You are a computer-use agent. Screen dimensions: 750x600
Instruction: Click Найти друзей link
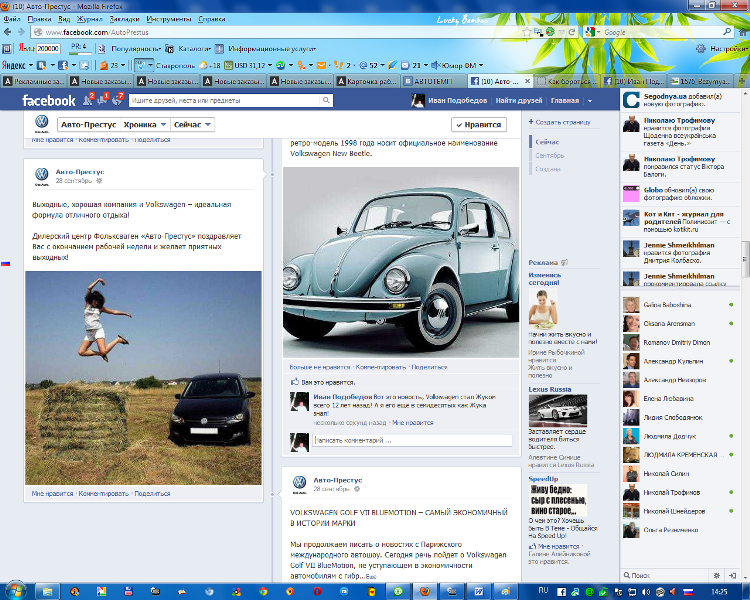click(x=519, y=100)
